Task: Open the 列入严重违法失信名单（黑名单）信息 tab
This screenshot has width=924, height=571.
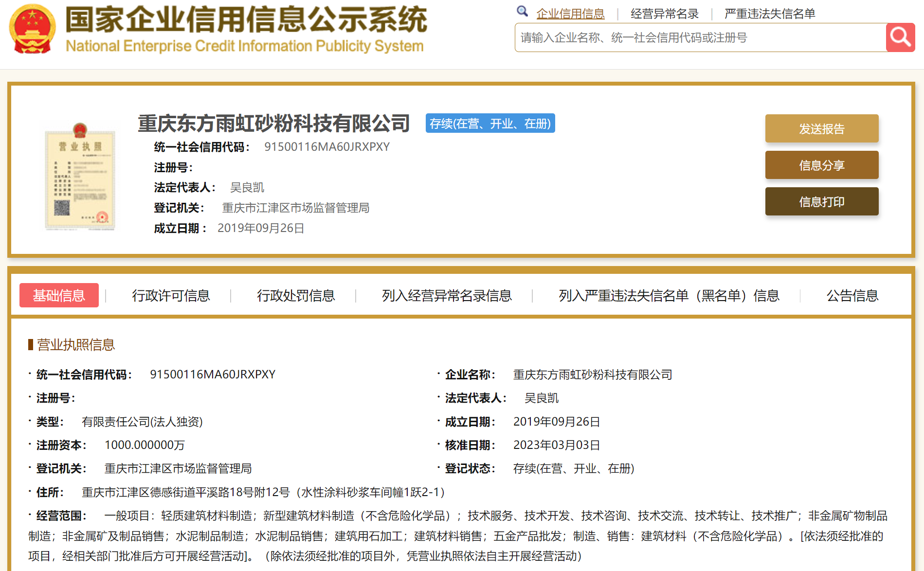Action: pos(669,295)
